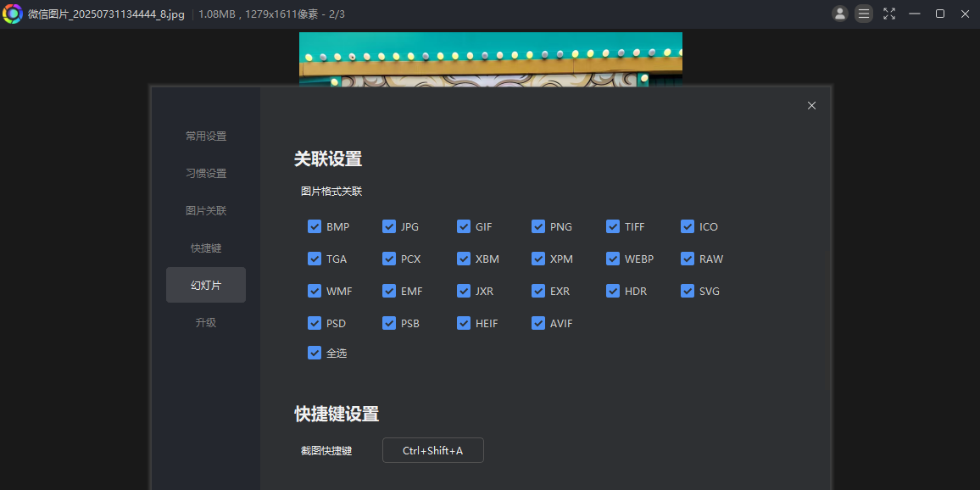980x490 pixels.
Task: Click the image size and resolution info text
Action: click(272, 14)
